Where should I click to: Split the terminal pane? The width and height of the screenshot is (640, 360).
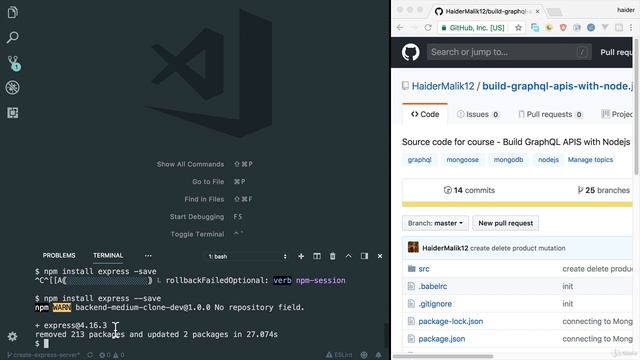pyautogui.click(x=317, y=256)
